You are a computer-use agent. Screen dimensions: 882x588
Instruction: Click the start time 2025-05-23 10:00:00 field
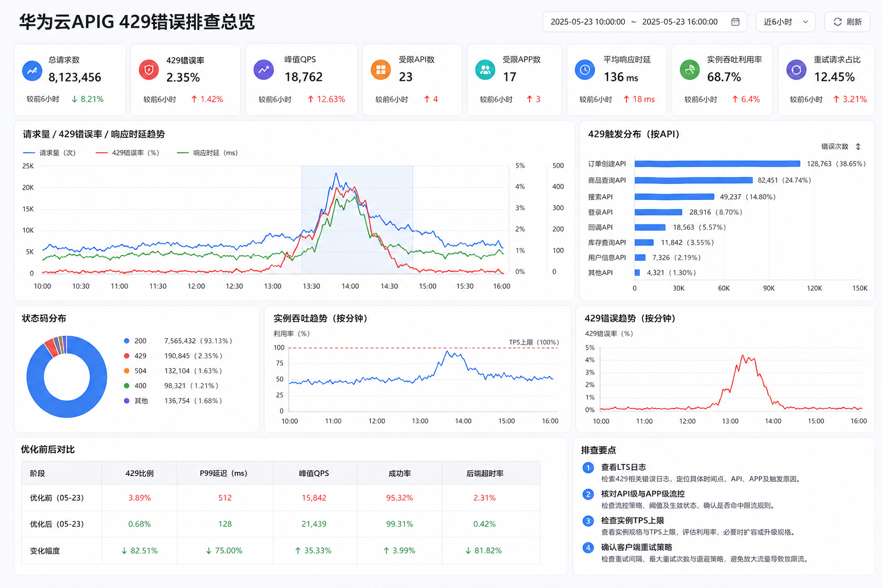[587, 22]
